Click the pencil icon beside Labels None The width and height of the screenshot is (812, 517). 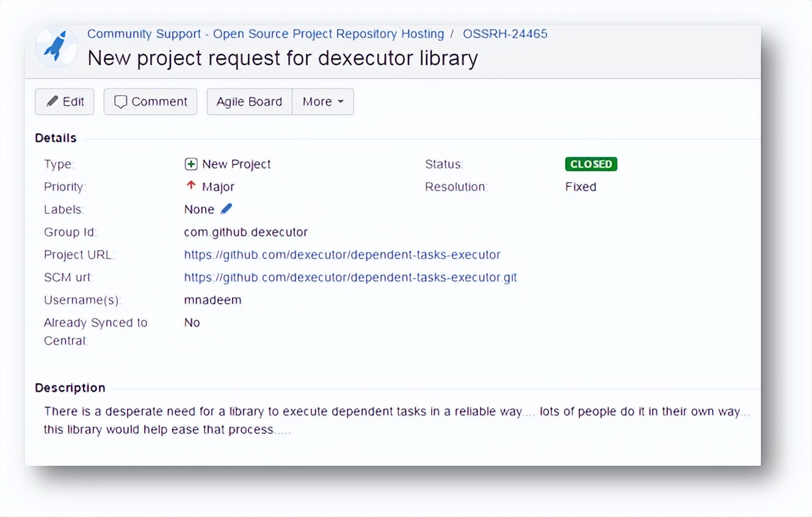click(x=227, y=209)
